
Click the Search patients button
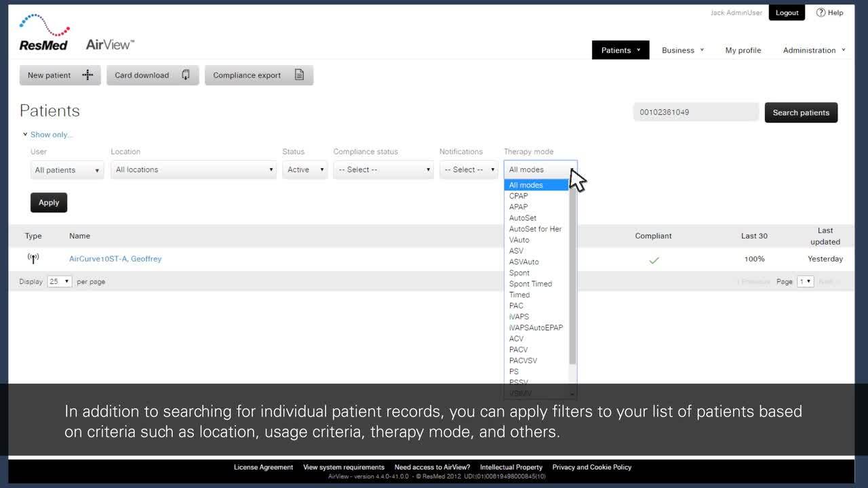[x=801, y=113]
